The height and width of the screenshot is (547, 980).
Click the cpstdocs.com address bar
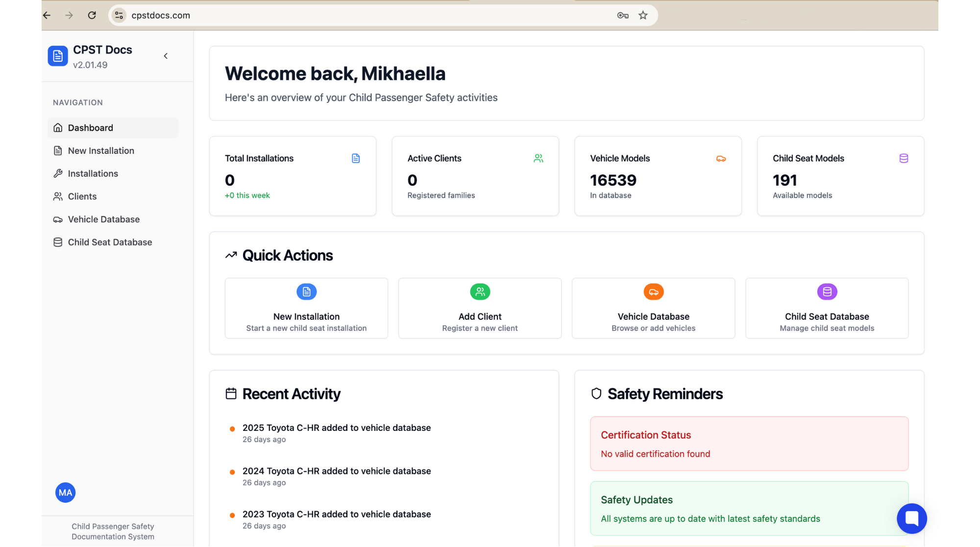coord(343,15)
